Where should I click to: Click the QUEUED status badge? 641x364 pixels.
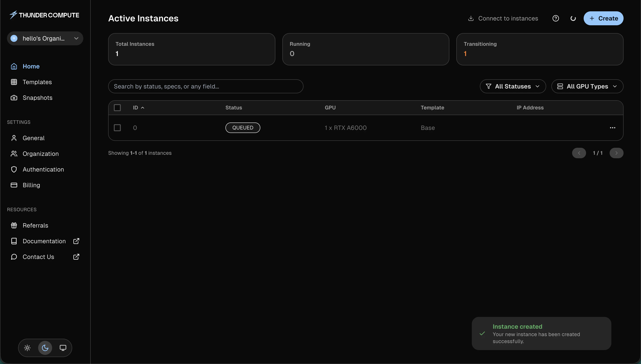pyautogui.click(x=242, y=128)
